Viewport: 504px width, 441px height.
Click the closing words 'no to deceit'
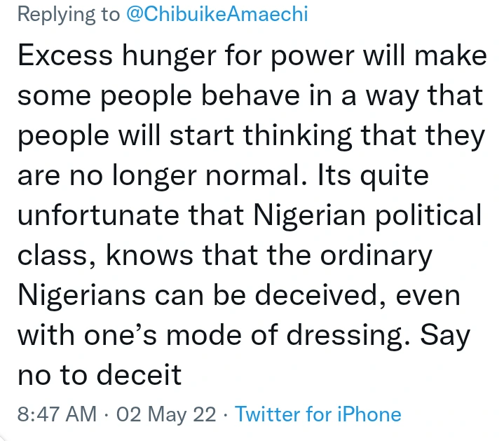(100, 374)
